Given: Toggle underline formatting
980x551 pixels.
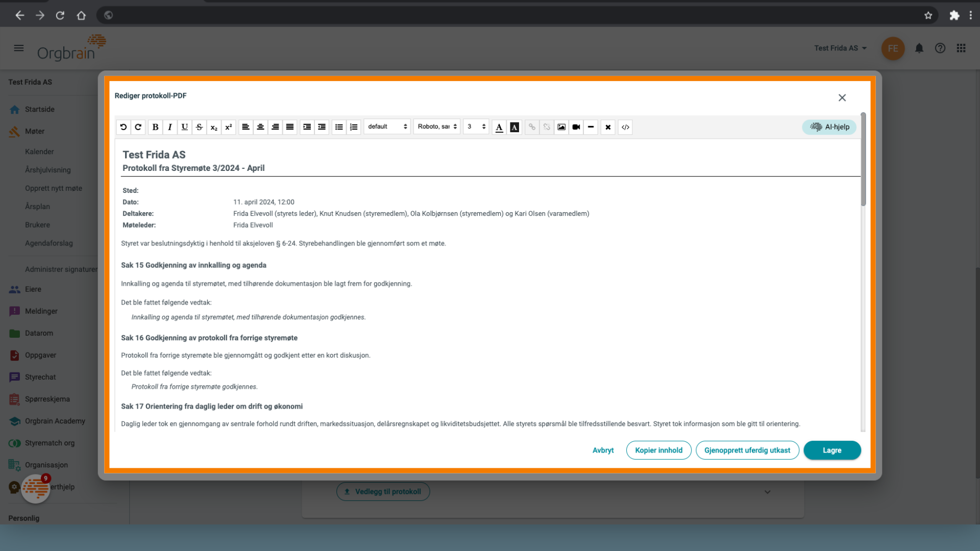Looking at the screenshot, I should pyautogui.click(x=185, y=127).
